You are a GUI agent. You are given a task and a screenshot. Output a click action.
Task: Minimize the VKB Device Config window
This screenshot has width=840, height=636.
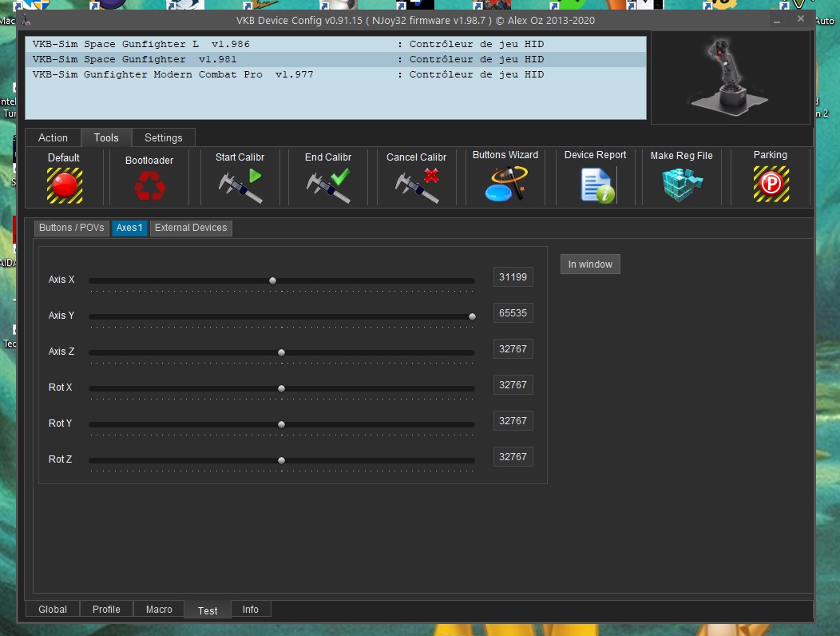[x=777, y=21]
